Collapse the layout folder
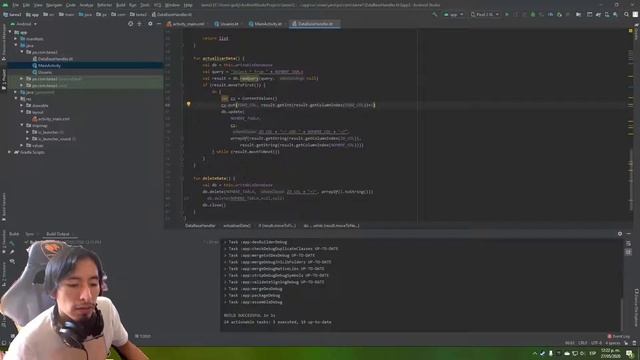 click(x=22, y=112)
